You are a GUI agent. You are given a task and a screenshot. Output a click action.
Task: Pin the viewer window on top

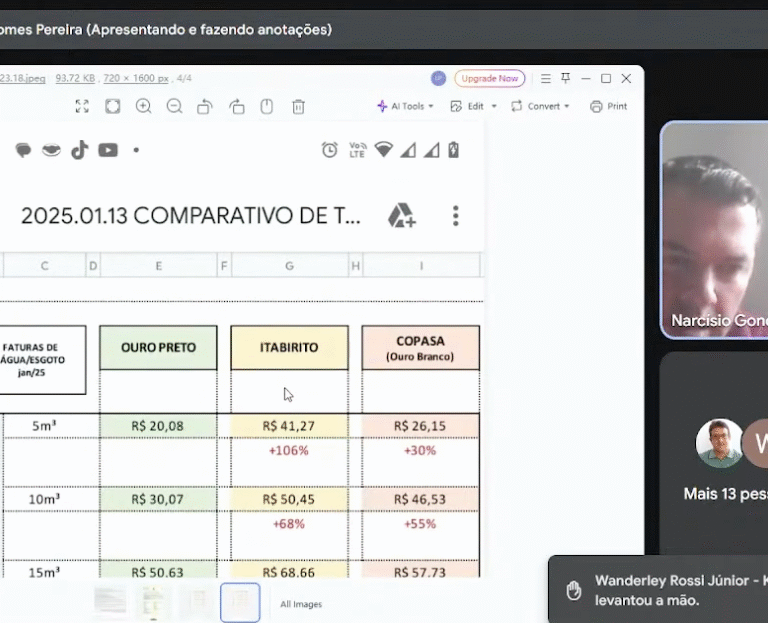pyautogui.click(x=565, y=78)
